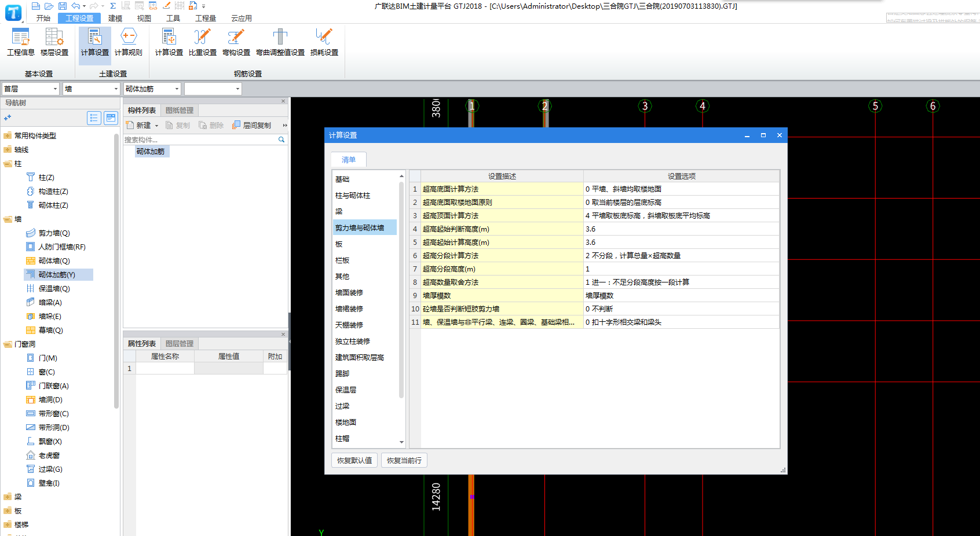
Task: Switch to the 视图 ribbon tab
Action: (x=144, y=19)
